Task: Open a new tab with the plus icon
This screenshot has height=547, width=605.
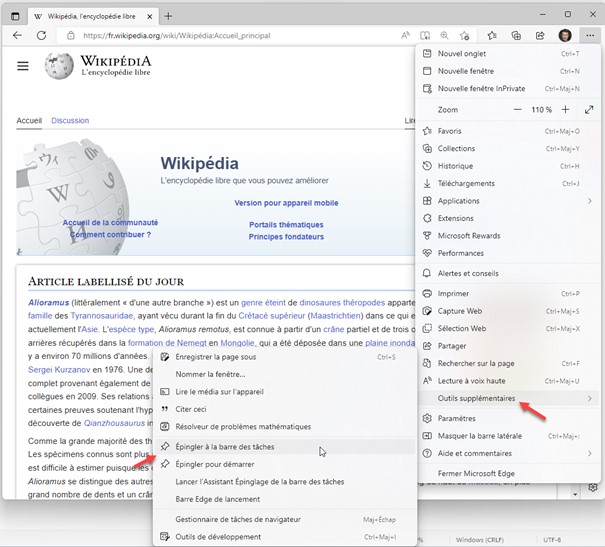Action: click(168, 16)
